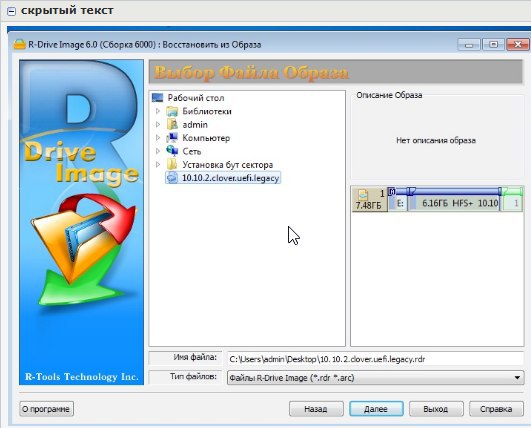Click the 10.10.2.clover.uefi.legacy image file icon
The image size is (531, 428).
coord(172,178)
